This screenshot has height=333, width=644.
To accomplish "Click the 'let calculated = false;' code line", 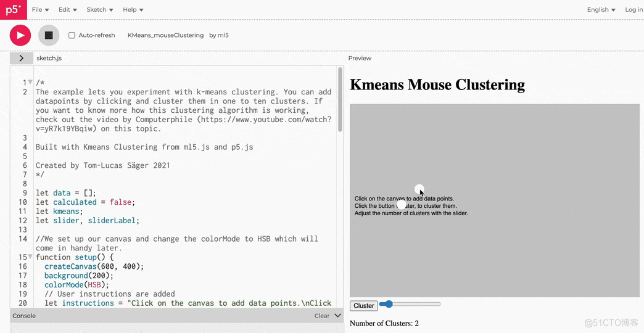I will (x=85, y=202).
